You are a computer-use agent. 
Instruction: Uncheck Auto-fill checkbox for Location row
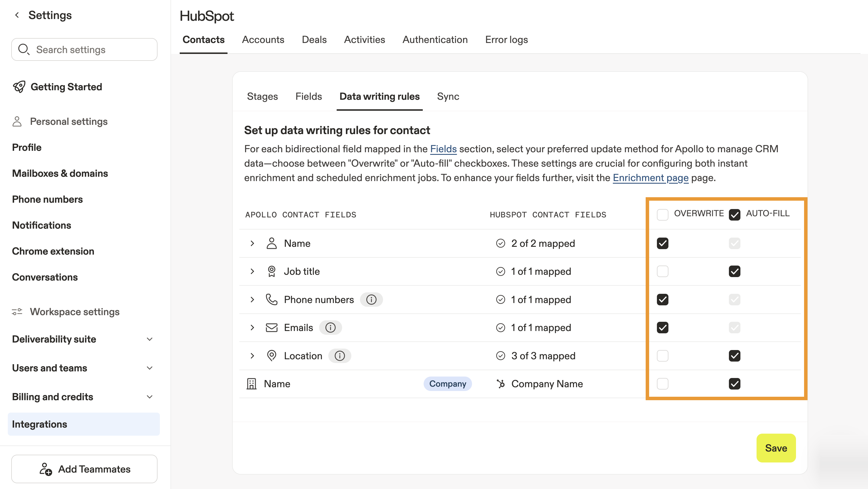pos(734,356)
